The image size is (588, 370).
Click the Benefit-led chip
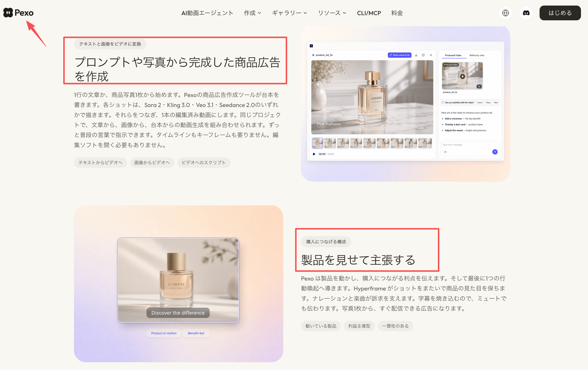196,333
